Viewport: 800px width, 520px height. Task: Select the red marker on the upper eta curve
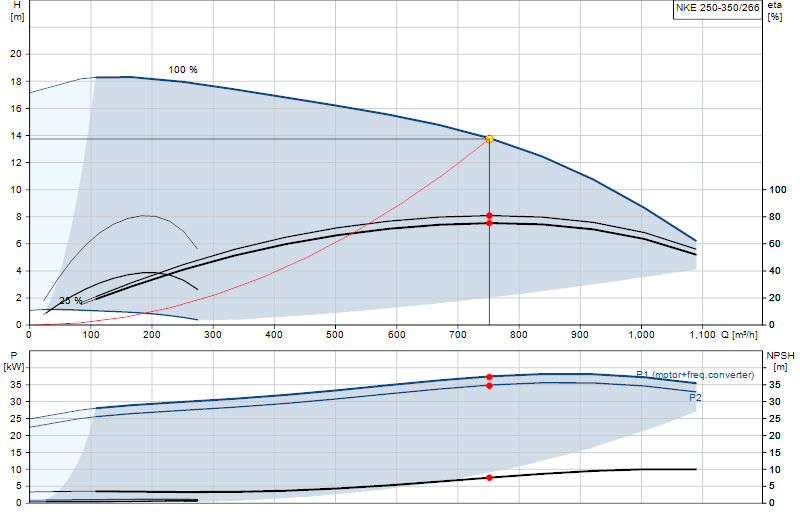[489, 216]
